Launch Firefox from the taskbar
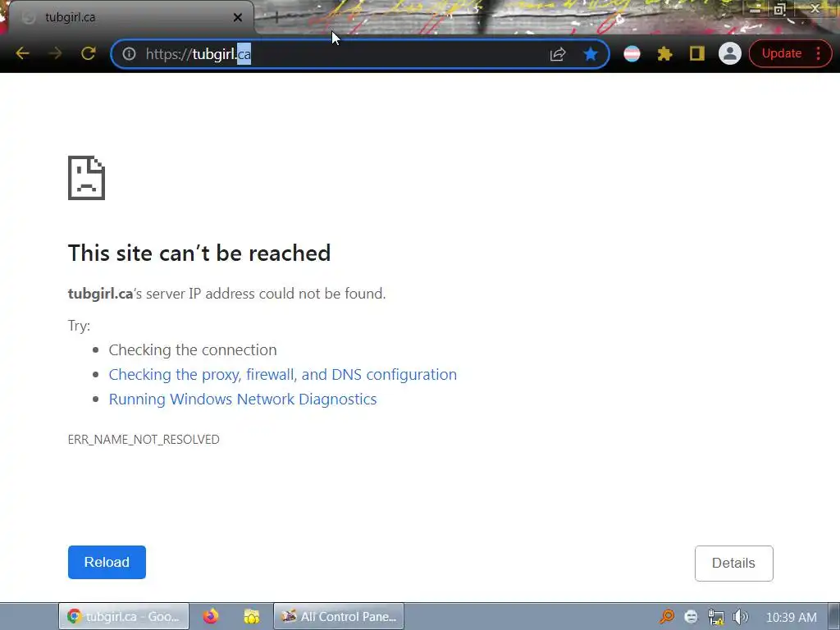This screenshot has height=630, width=840. coord(211,617)
